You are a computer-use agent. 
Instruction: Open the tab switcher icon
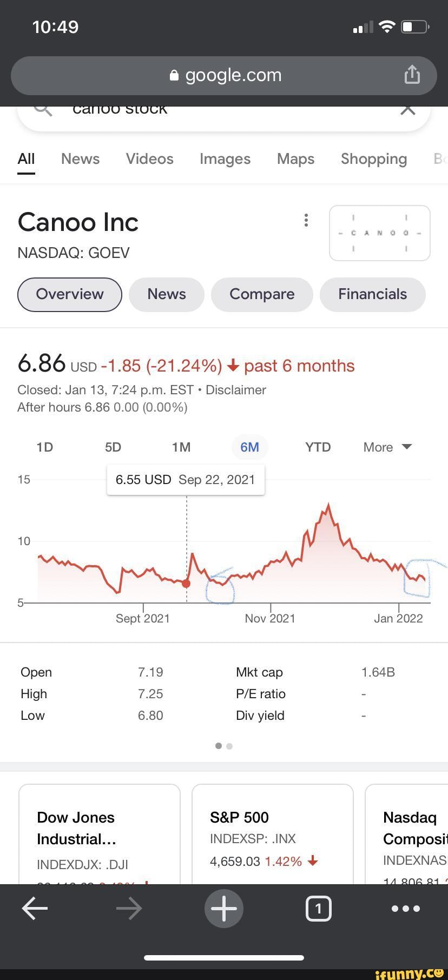click(318, 909)
